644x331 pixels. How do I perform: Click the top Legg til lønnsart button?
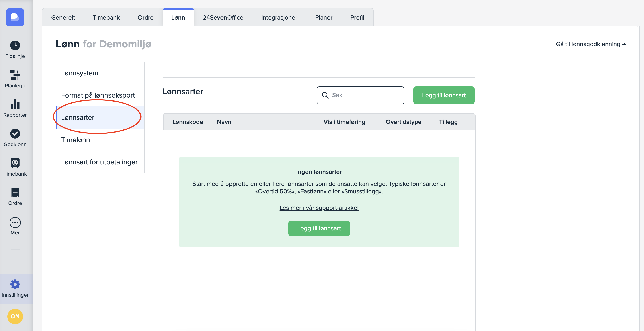pyautogui.click(x=443, y=95)
